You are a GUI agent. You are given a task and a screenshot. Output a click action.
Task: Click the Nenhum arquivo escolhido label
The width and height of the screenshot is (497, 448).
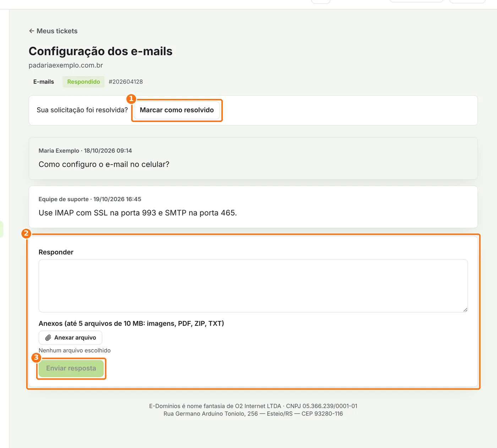(x=75, y=350)
